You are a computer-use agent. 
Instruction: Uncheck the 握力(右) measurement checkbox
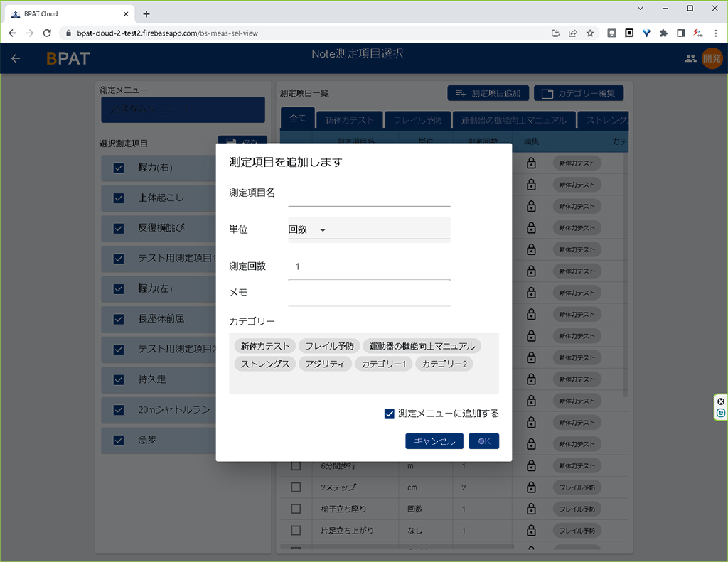[x=118, y=166]
